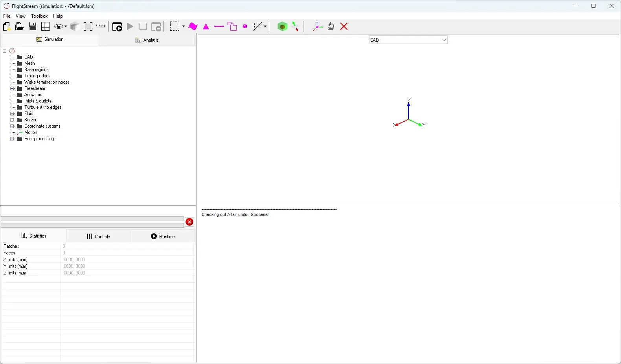Click the window-with-minus toolbar icon
This screenshot has height=364, width=621.
tap(156, 26)
